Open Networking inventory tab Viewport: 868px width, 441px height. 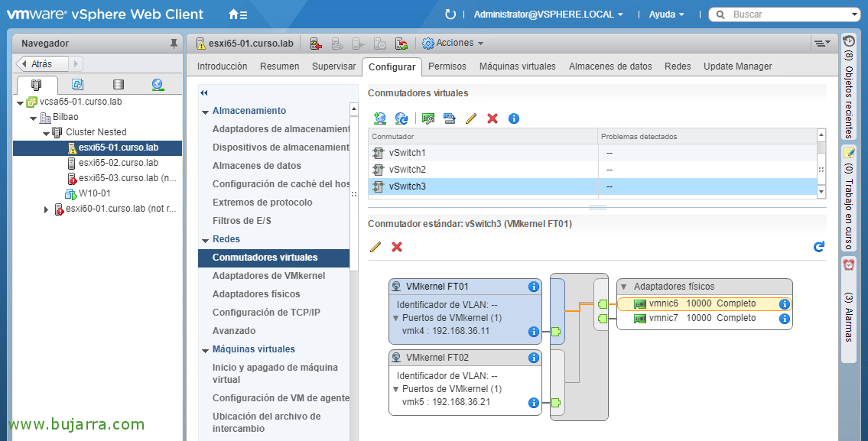[x=158, y=85]
